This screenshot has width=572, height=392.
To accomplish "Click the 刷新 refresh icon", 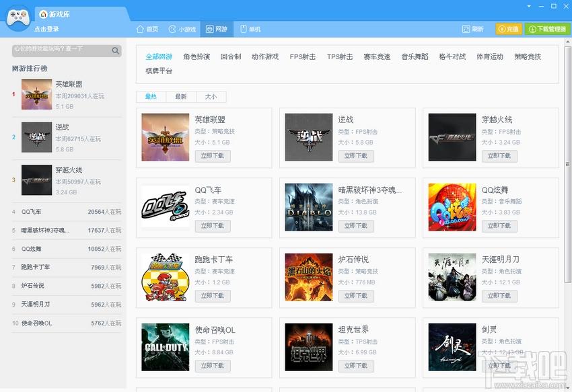I will click(466, 29).
